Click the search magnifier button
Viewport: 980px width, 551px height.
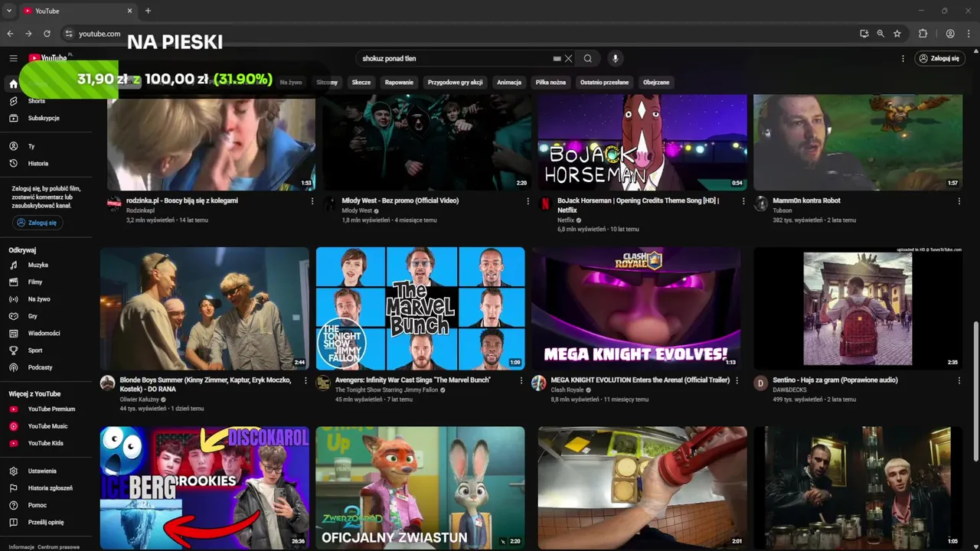(x=588, y=58)
